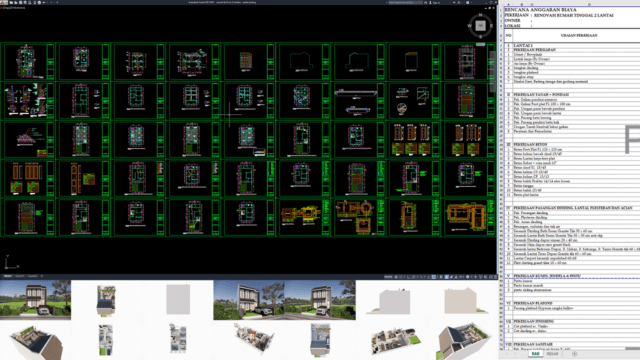
Task: Click Excel next-sheet navigation arrow
Action: 516,353
